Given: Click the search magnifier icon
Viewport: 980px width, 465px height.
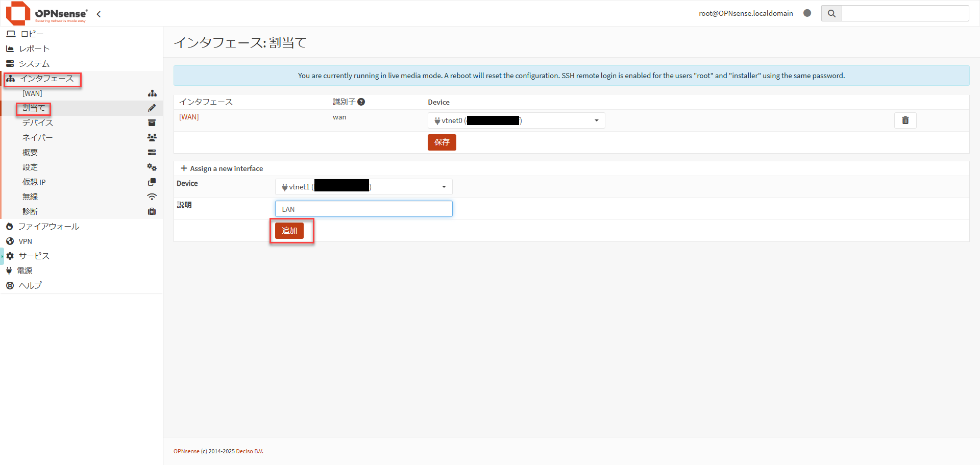Looking at the screenshot, I should click(831, 13).
